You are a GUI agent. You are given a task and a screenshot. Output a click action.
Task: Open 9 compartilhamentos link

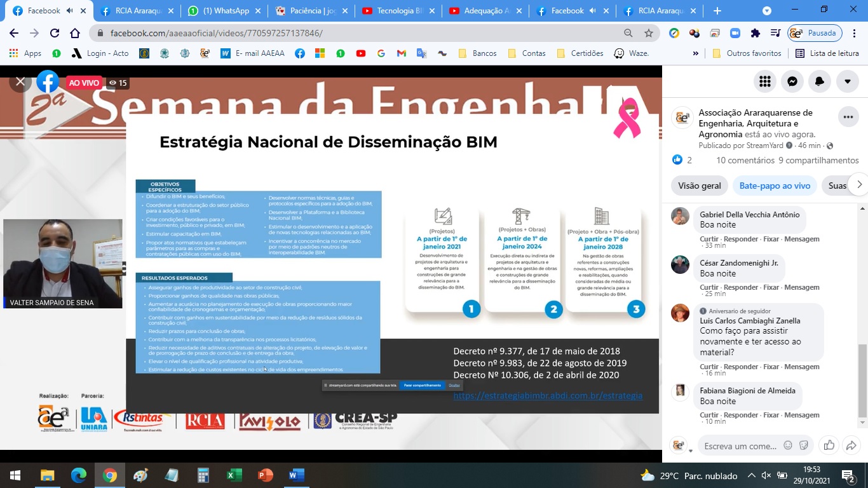[x=818, y=161]
